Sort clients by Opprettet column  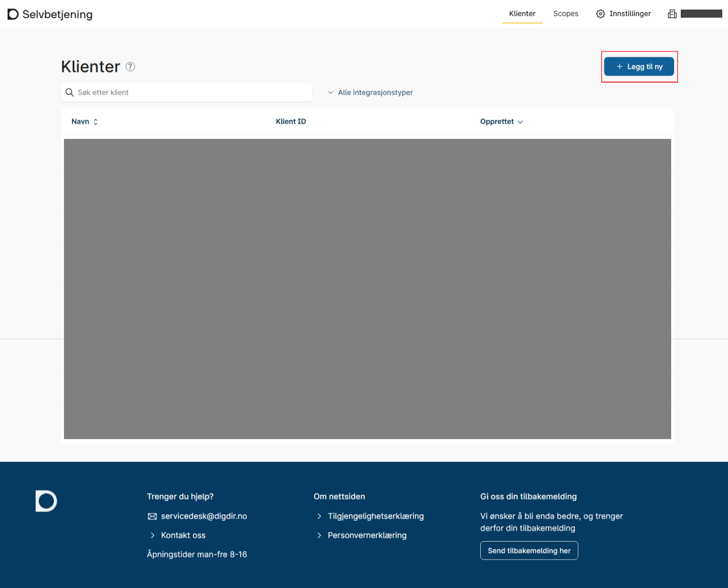point(501,122)
